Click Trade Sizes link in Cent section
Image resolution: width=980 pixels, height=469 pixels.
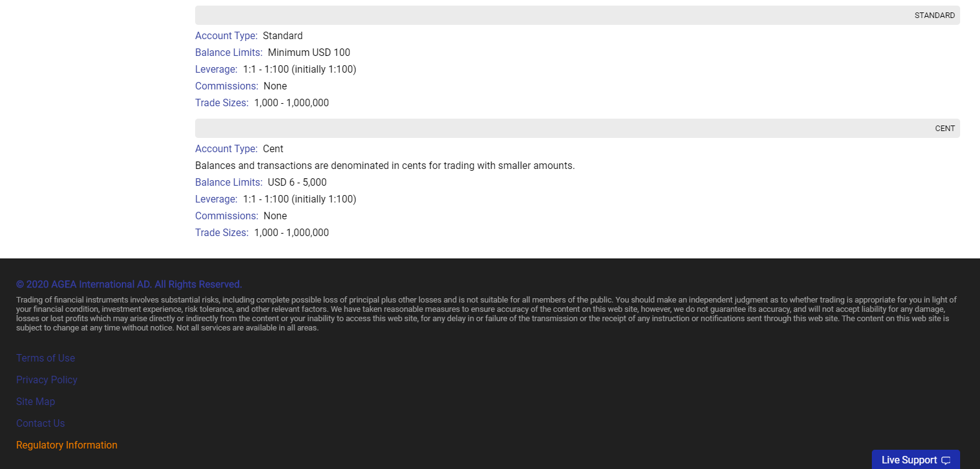tap(222, 233)
